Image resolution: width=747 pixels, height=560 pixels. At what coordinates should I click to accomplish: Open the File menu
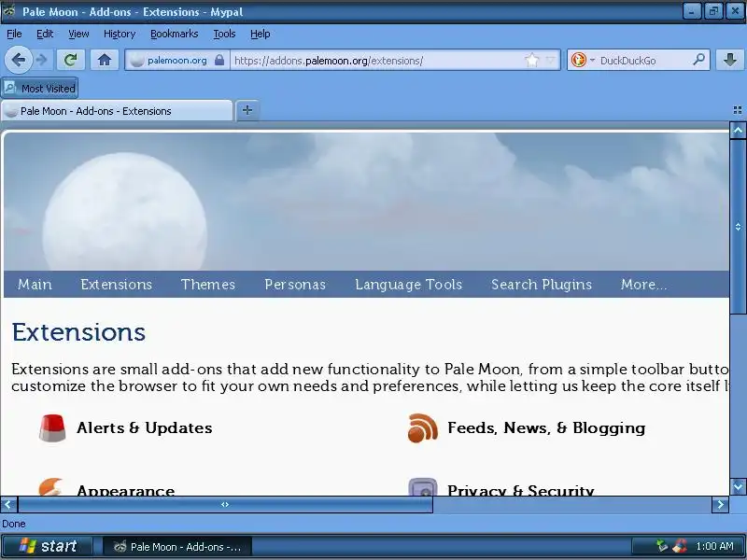tap(14, 34)
